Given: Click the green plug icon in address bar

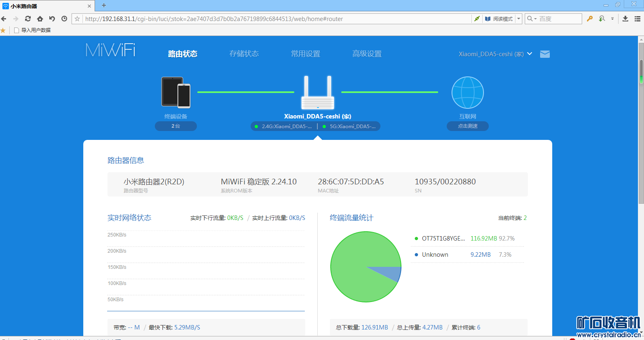Looking at the screenshot, I should [477, 19].
